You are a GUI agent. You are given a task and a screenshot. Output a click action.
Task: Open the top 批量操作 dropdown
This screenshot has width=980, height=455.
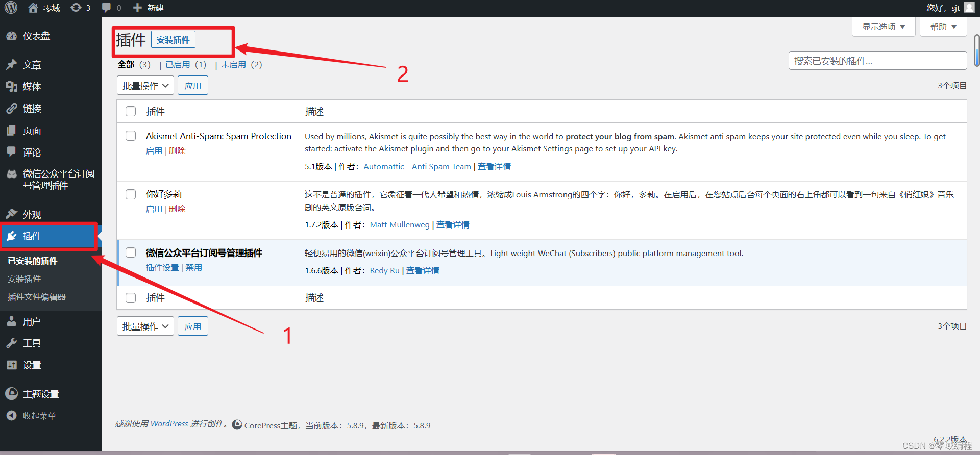coord(145,85)
